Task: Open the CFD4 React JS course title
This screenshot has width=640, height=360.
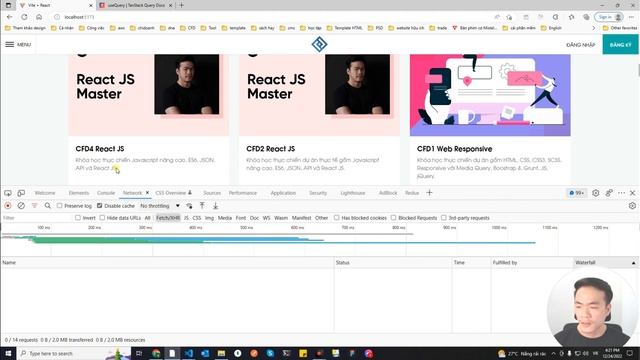Action: [100, 149]
